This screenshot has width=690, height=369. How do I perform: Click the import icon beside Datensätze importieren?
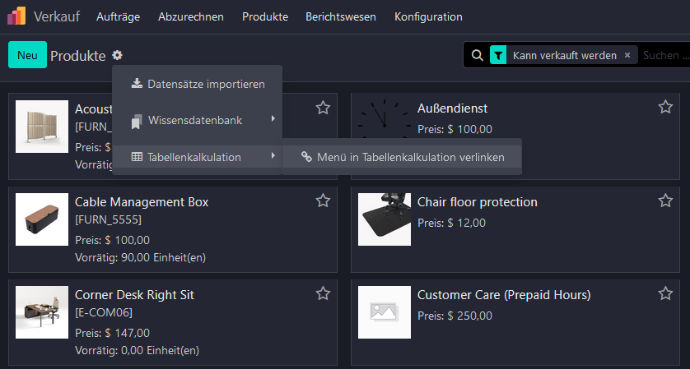[x=137, y=83]
